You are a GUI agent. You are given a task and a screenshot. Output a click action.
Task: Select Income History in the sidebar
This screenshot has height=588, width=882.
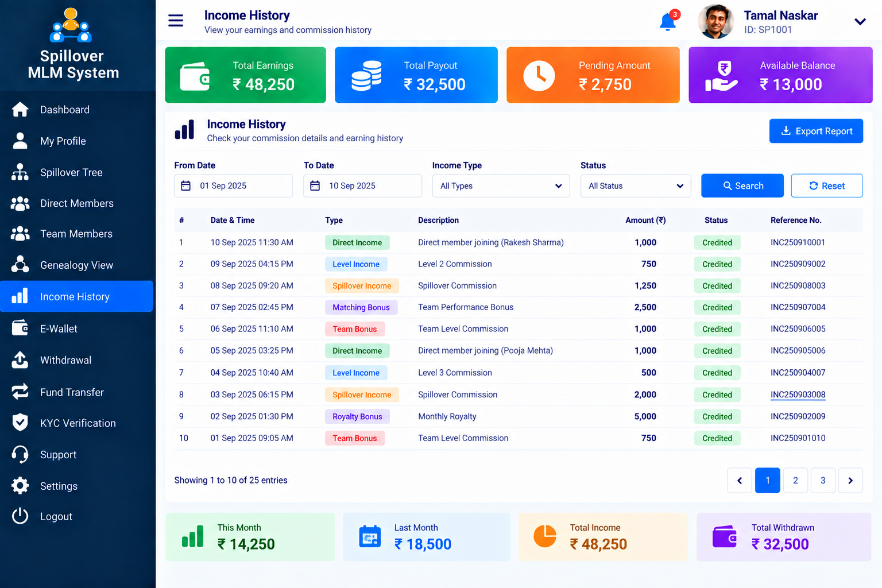[x=77, y=296]
